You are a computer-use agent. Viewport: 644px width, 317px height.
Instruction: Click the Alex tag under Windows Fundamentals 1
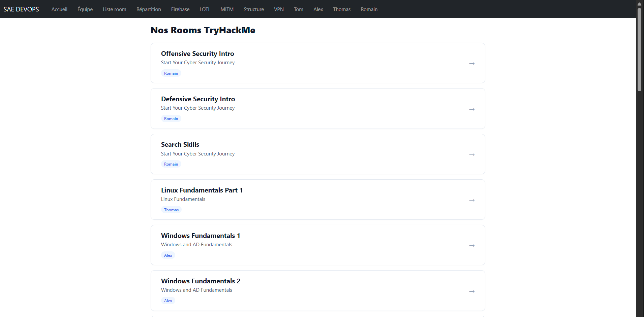(x=168, y=255)
